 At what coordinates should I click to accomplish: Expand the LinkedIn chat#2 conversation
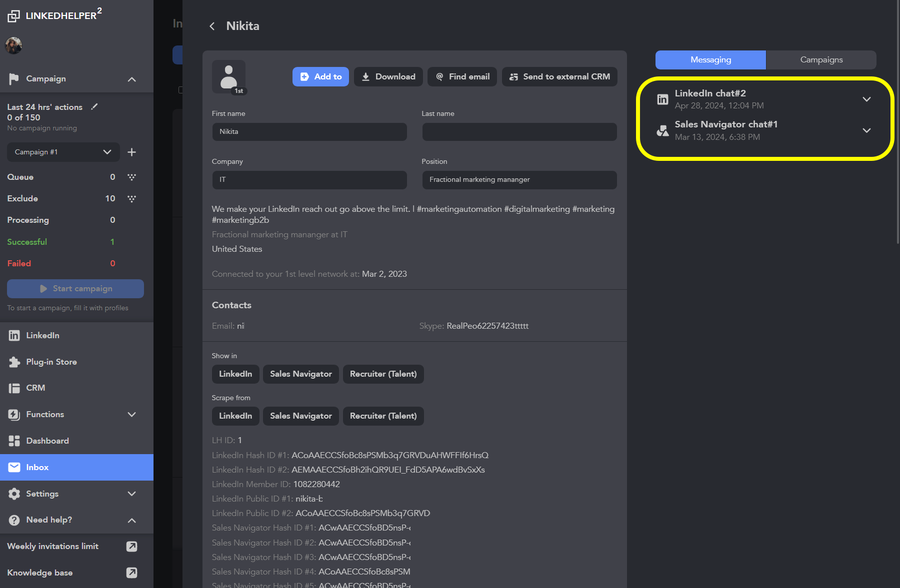point(866,99)
